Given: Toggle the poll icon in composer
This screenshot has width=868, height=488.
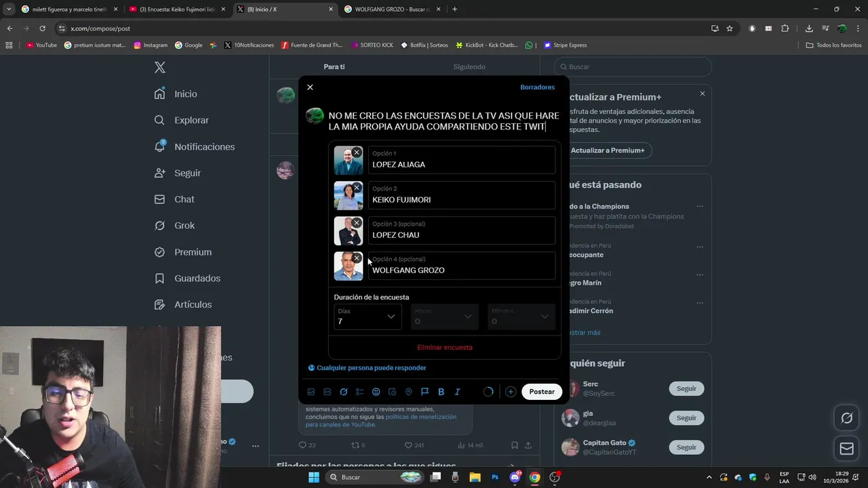Looking at the screenshot, I should pyautogui.click(x=360, y=392).
